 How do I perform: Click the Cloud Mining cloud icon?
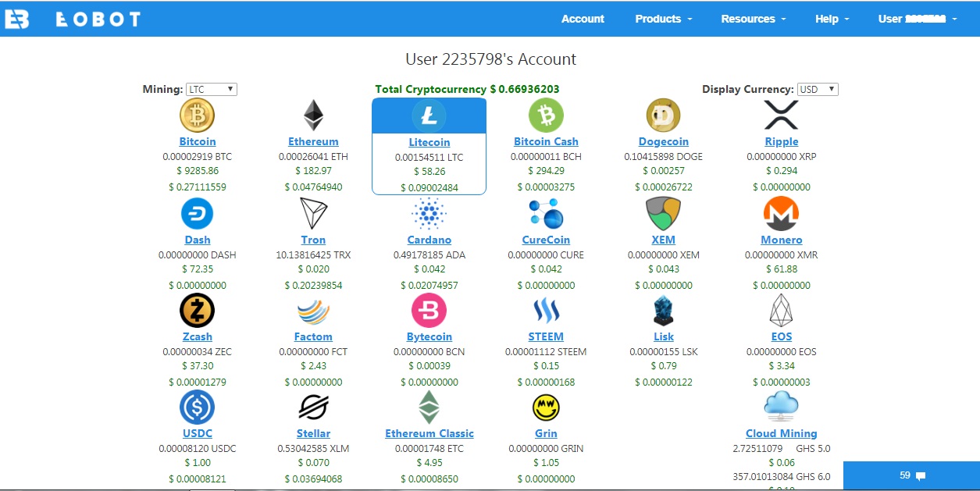pyautogui.click(x=781, y=405)
